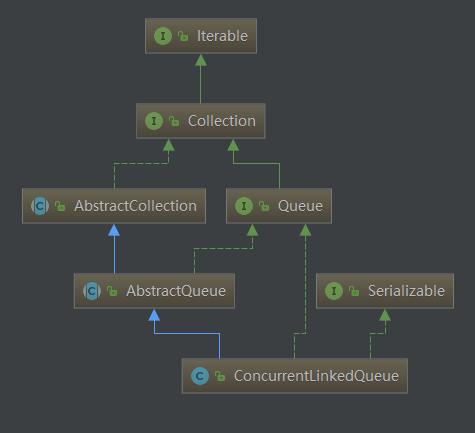Click the visibility lock icon beside Collection
Screen dimensions: 475x433
tap(174, 121)
